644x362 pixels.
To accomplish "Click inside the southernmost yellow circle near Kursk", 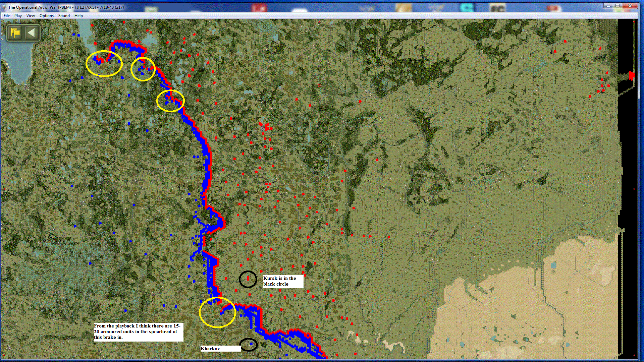I will 217,312.
